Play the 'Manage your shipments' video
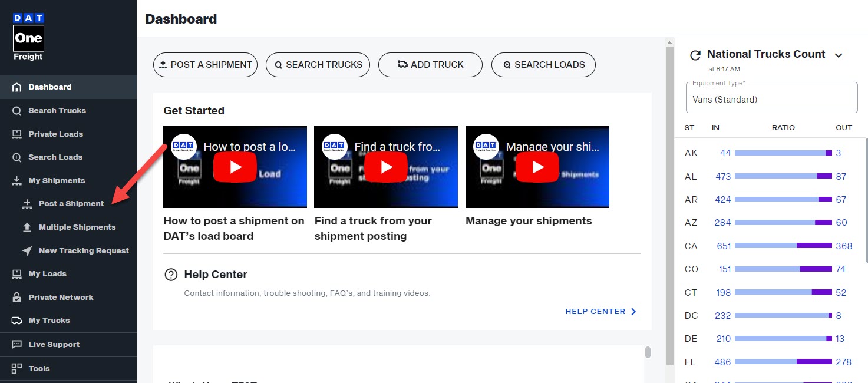 click(x=537, y=167)
